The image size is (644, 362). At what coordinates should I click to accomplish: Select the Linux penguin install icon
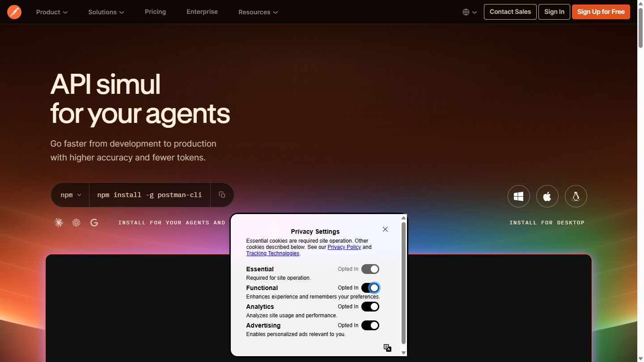pyautogui.click(x=576, y=196)
